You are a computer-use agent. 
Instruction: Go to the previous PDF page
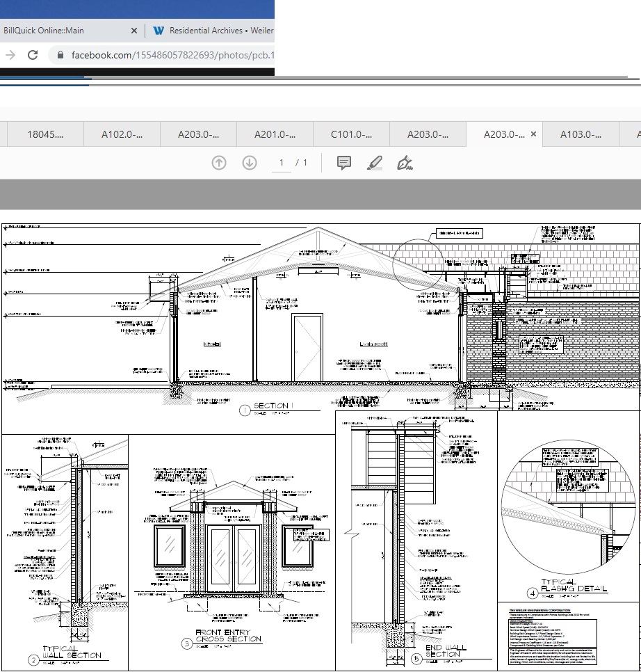(x=219, y=163)
